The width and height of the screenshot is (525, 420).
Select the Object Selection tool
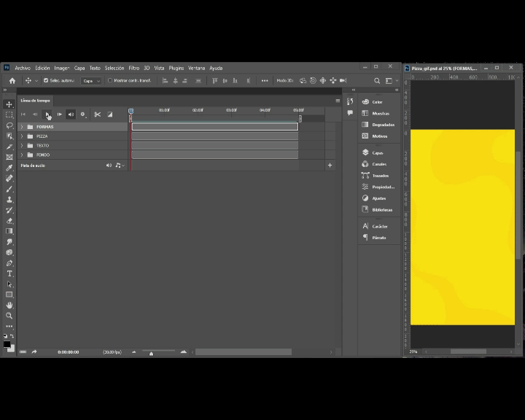coord(9,136)
